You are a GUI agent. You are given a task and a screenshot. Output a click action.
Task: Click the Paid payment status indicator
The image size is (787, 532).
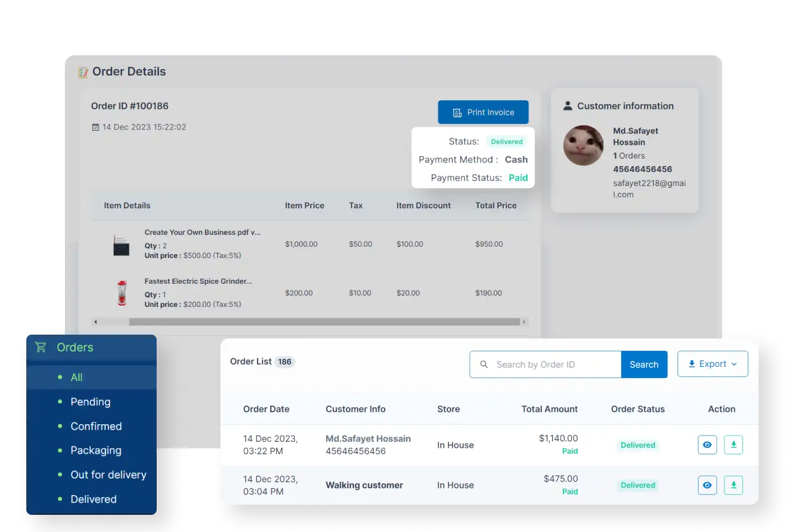pyautogui.click(x=518, y=178)
